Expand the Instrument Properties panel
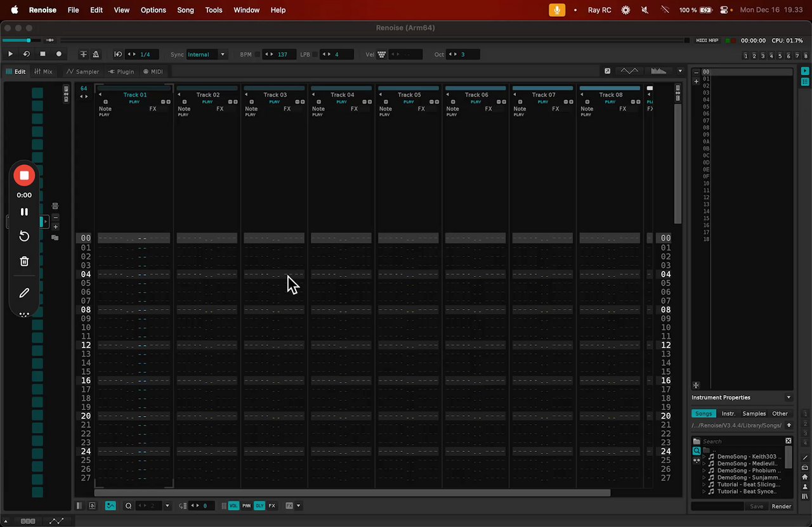 coord(789,398)
